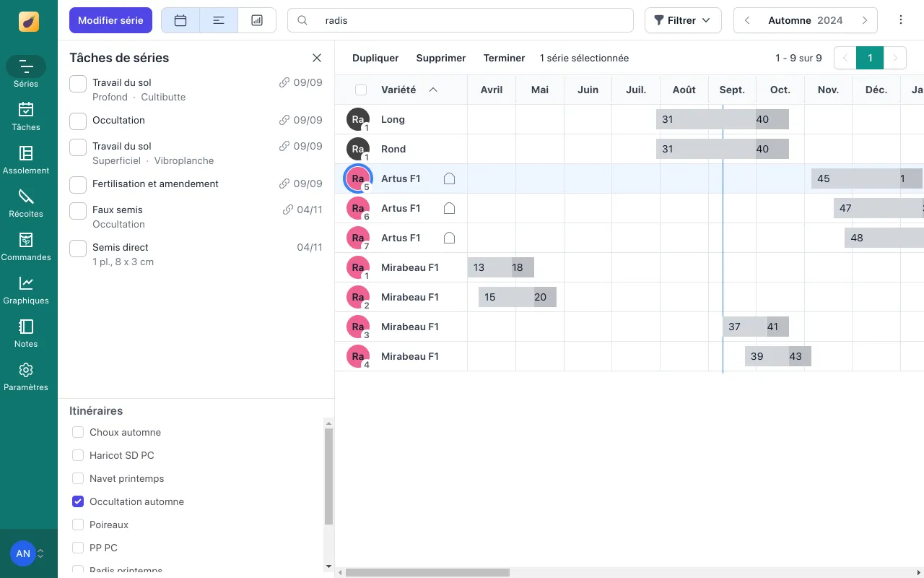Expand the AN user account menu

tap(28, 553)
